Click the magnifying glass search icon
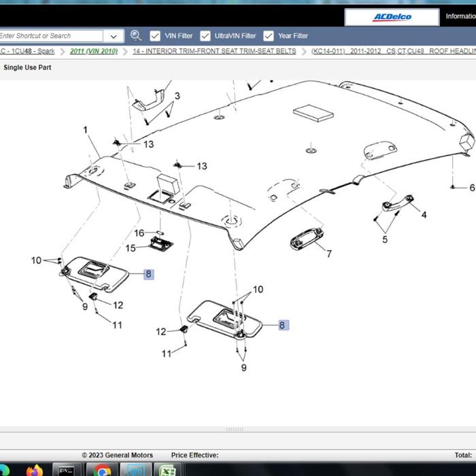Viewport: 476px width, 476px height. pyautogui.click(x=136, y=35)
